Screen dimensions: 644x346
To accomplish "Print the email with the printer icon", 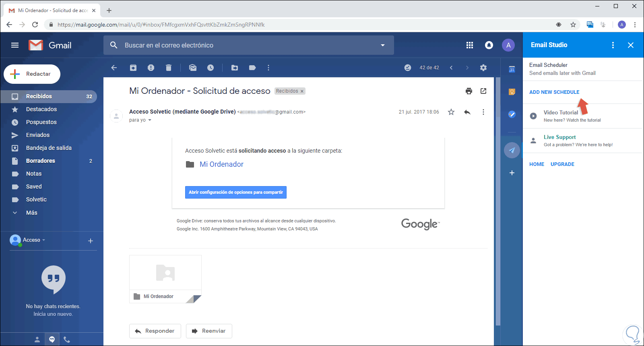I will (469, 91).
